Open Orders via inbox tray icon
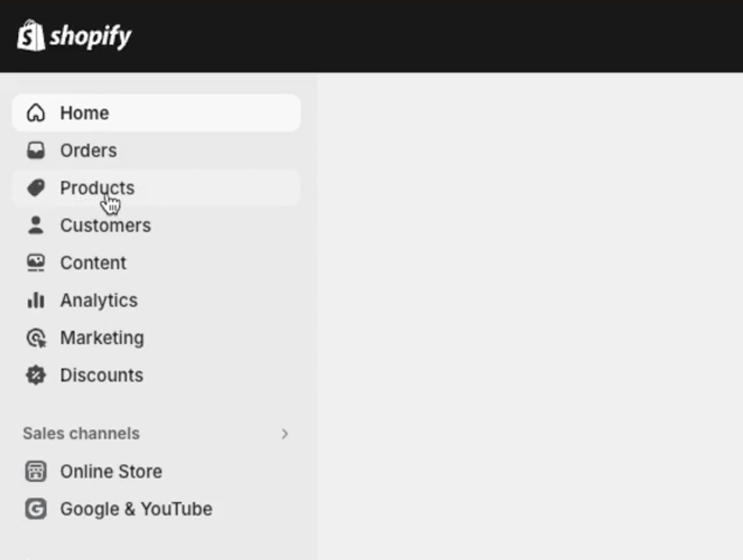The height and width of the screenshot is (560, 743). [x=36, y=151]
